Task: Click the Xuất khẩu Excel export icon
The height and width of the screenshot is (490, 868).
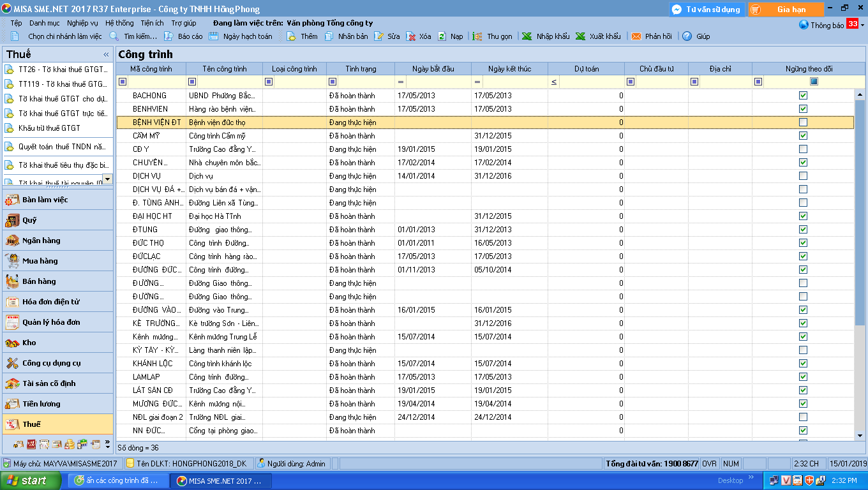Action: pyautogui.click(x=580, y=36)
